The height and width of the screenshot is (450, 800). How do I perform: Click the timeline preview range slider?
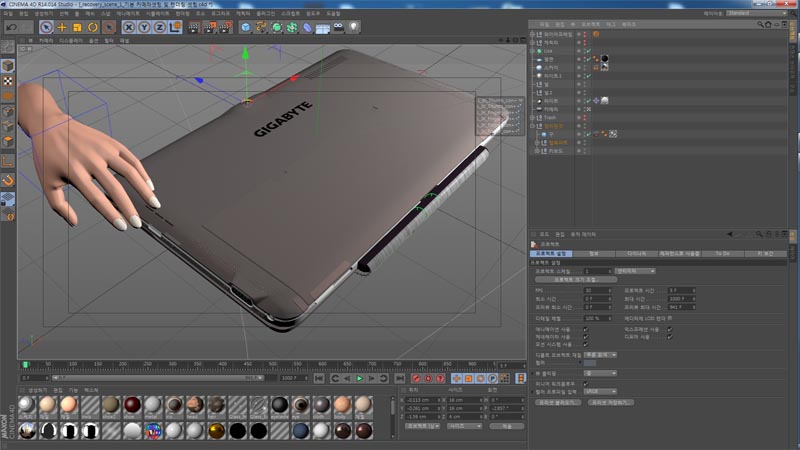pos(158,378)
